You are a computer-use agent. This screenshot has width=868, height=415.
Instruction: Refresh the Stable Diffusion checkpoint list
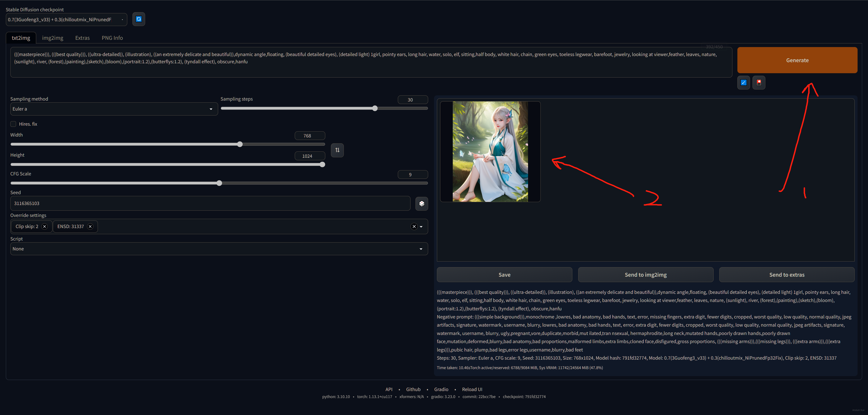pyautogui.click(x=139, y=19)
